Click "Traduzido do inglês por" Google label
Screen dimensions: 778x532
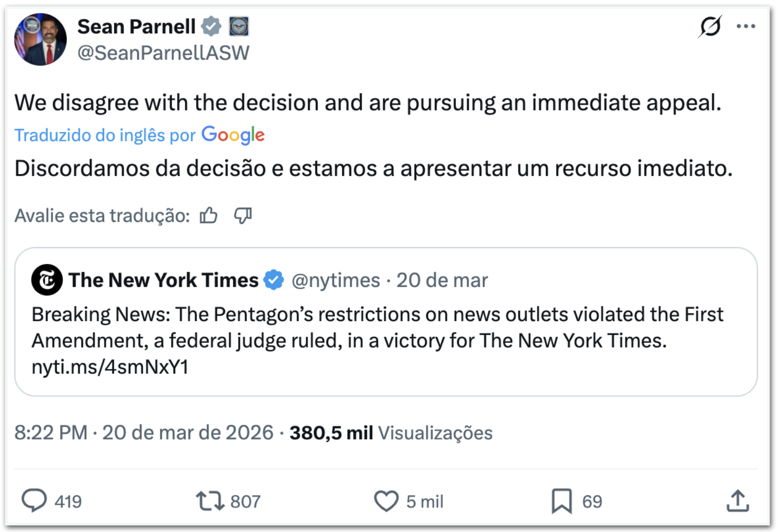(139, 135)
